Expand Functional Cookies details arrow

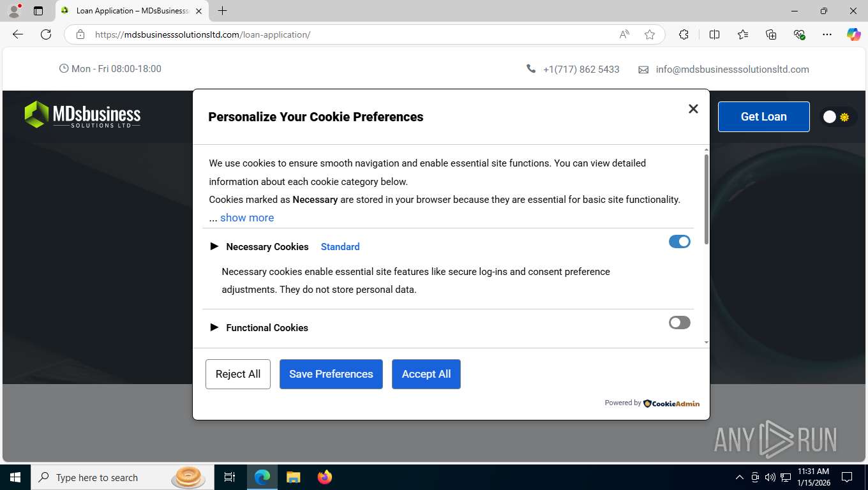[214, 327]
